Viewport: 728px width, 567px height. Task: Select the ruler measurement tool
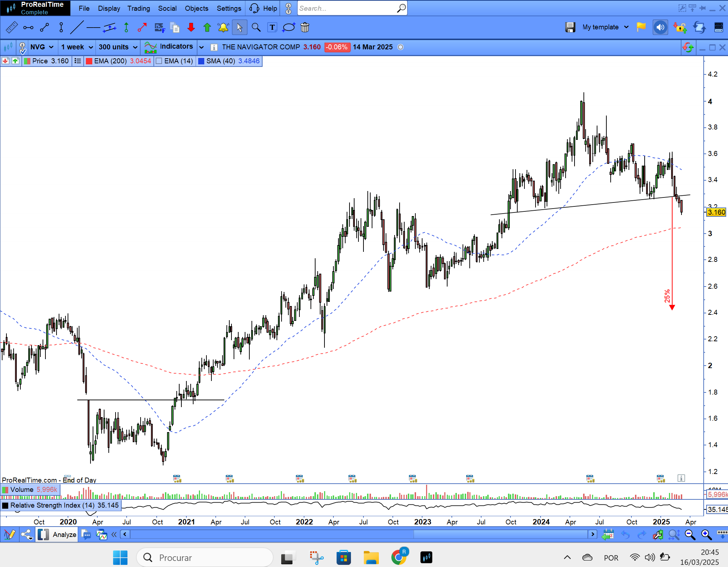point(11,28)
